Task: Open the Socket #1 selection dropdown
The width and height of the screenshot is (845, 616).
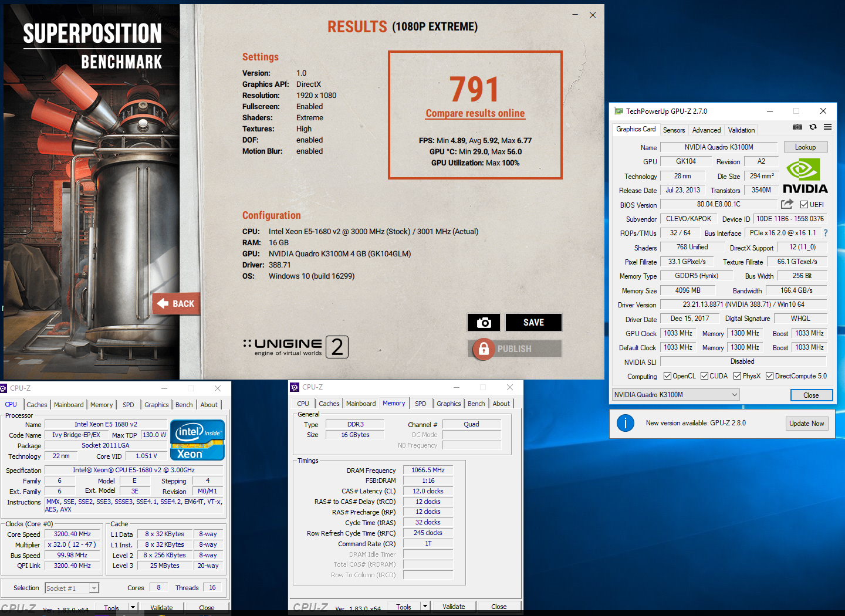Action: (x=72, y=588)
